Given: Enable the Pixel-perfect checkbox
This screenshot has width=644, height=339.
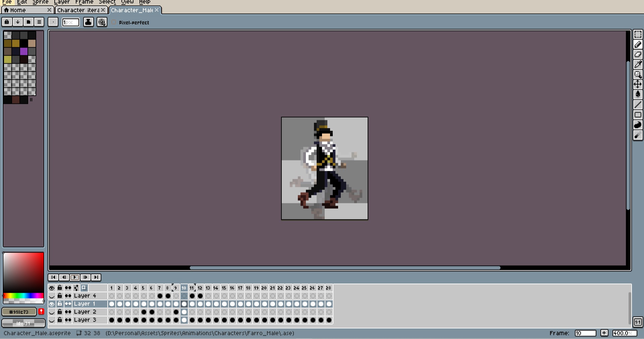Looking at the screenshot, I should (x=114, y=22).
